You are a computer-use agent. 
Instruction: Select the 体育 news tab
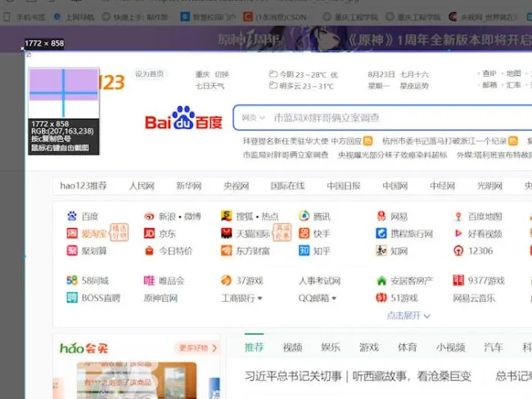(407, 347)
